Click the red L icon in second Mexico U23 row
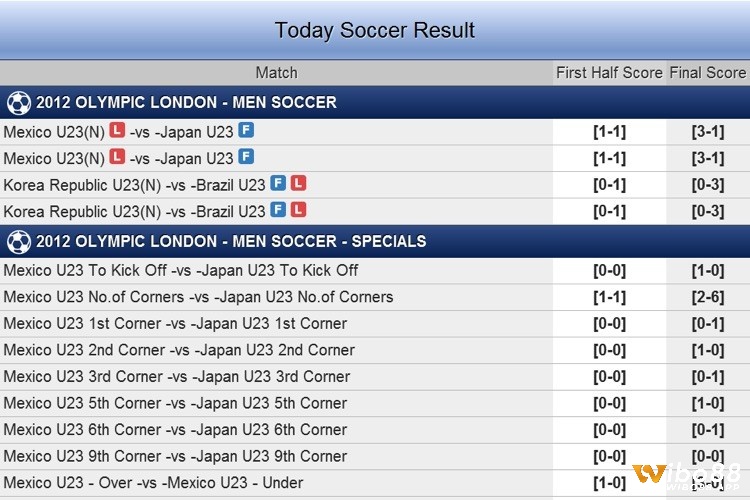Screen dimensions: 750x500 click(x=117, y=156)
